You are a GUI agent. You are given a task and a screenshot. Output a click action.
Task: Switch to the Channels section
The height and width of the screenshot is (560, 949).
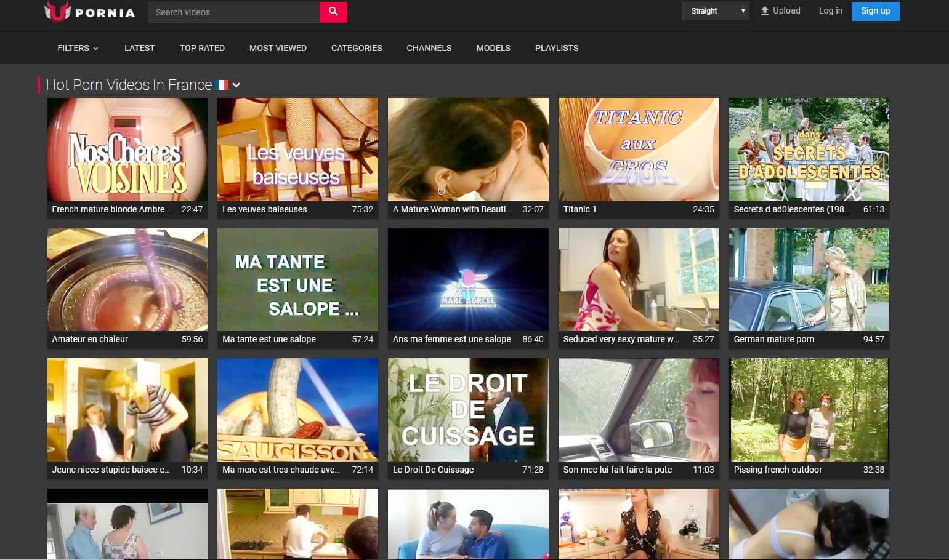click(429, 48)
